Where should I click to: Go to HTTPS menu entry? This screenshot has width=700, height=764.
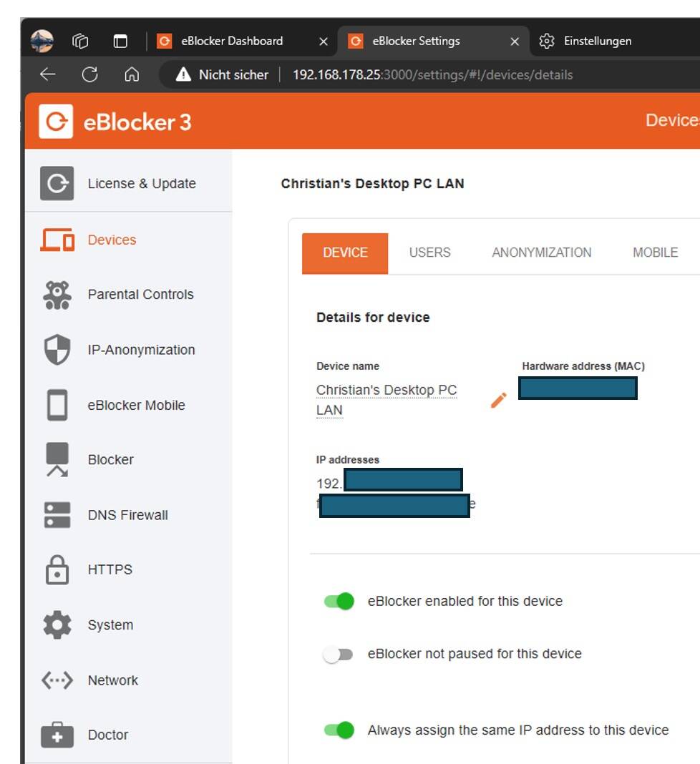coord(110,569)
